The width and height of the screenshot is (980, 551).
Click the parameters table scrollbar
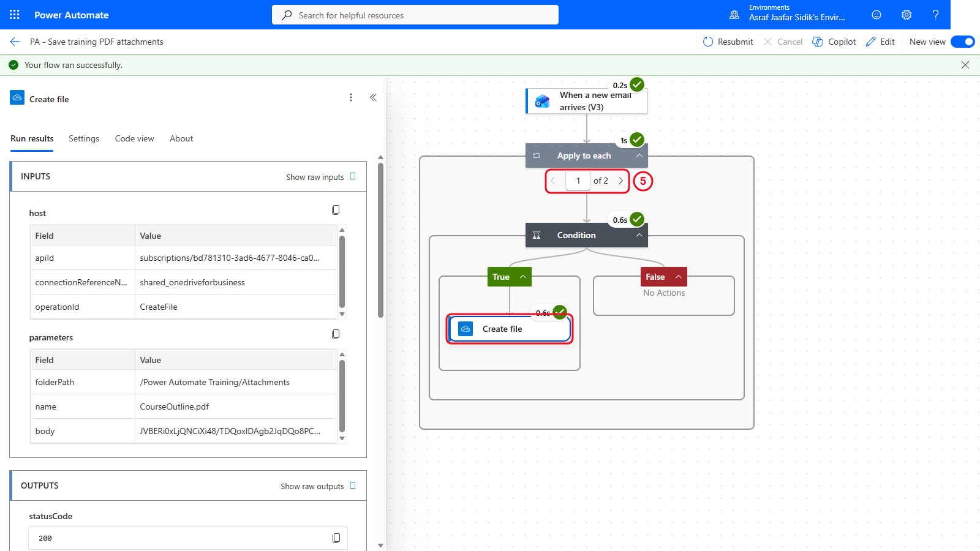(342, 395)
